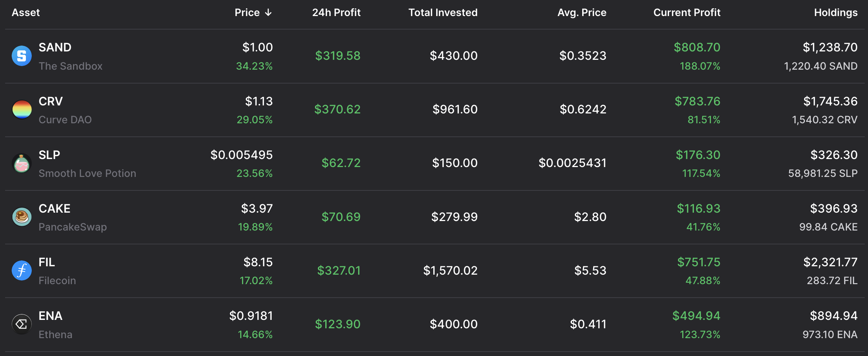Screen dimensions: 868x356
Task: Click the Ethena ENA icon
Action: click(22, 324)
